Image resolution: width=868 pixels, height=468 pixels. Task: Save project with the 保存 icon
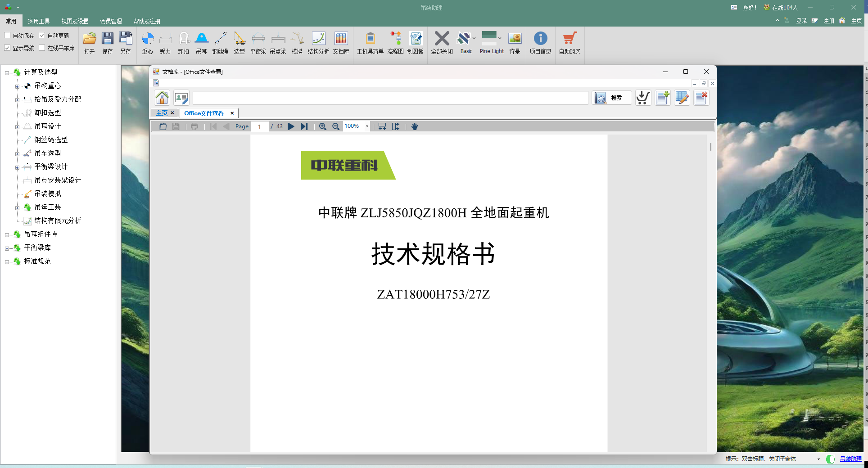[107, 43]
